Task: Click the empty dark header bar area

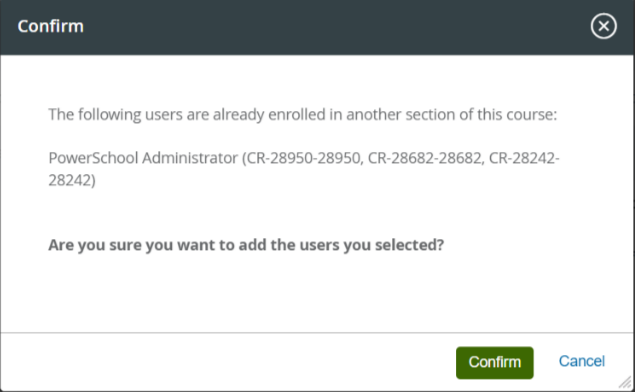Action: pyautogui.click(x=324, y=27)
